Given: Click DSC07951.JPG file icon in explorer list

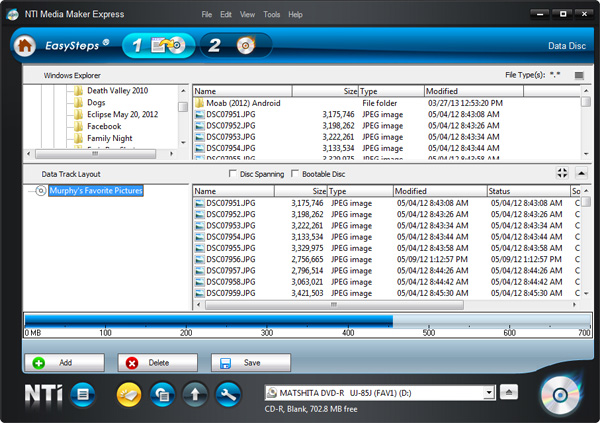Looking at the screenshot, I should [x=199, y=114].
